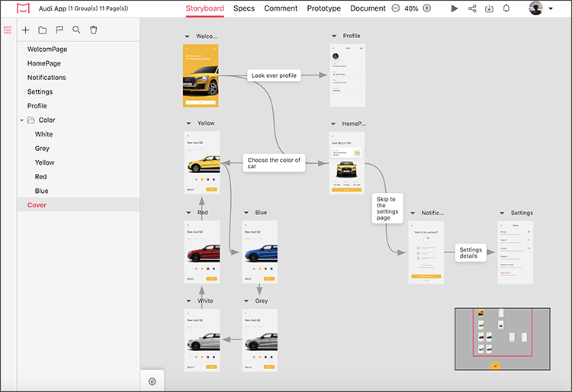Open the Notifications artboard thumbnail
Viewport: 572px width, 392px height.
(426, 252)
